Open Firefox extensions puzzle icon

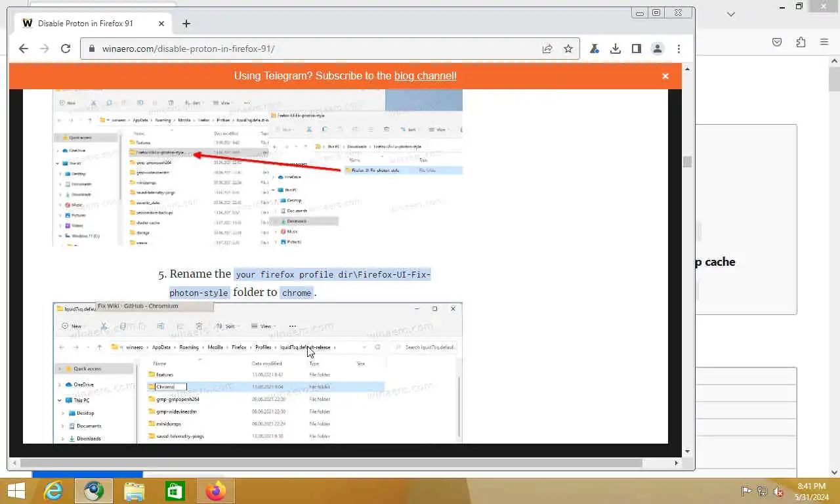coord(801,42)
